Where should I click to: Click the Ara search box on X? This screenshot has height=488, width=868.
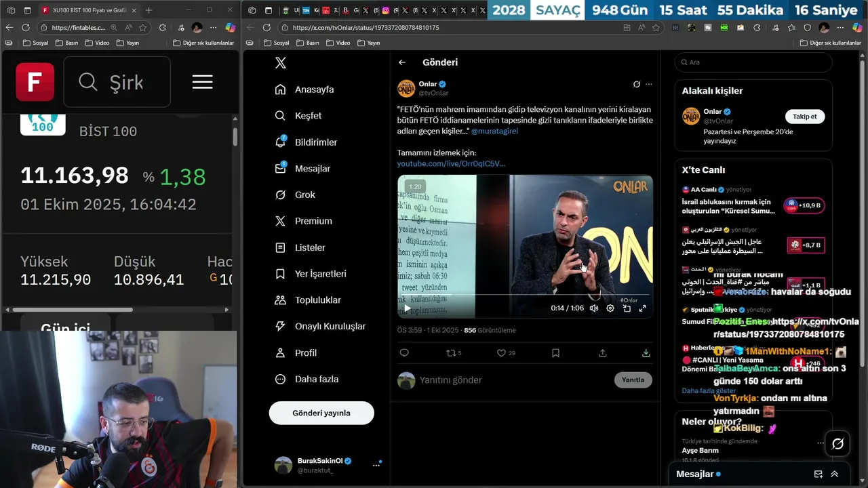point(753,62)
